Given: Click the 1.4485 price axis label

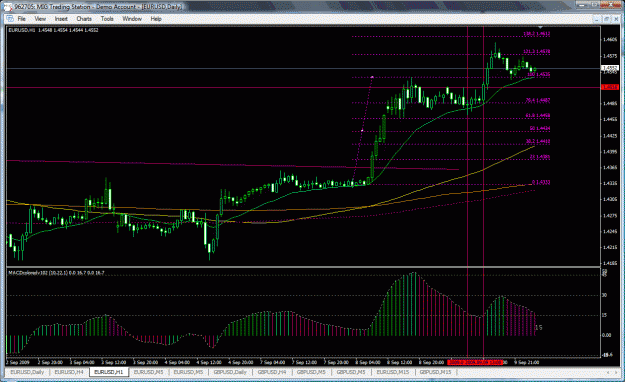Looking at the screenshot, I should (x=610, y=103).
